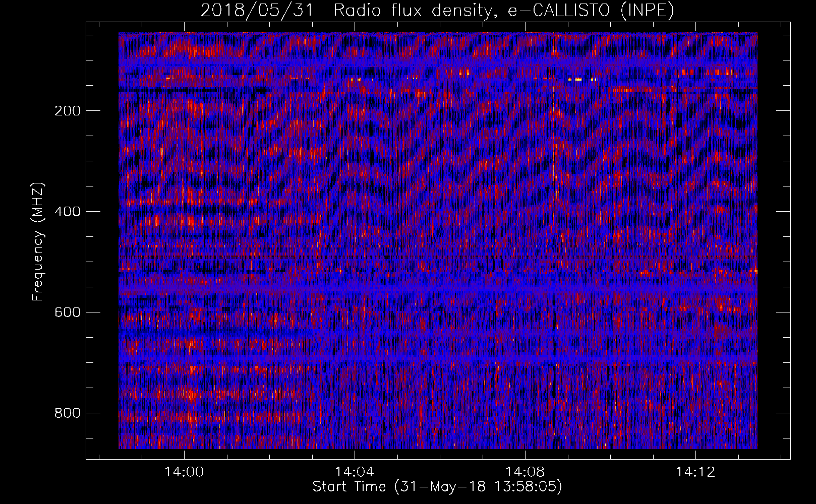Click the 14:00 time tick label
The height and width of the screenshot is (504, 816).
coord(184,472)
